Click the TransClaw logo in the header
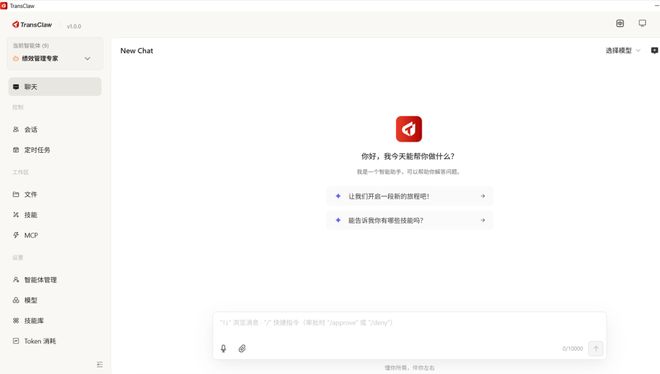This screenshot has width=660, height=374. click(32, 25)
